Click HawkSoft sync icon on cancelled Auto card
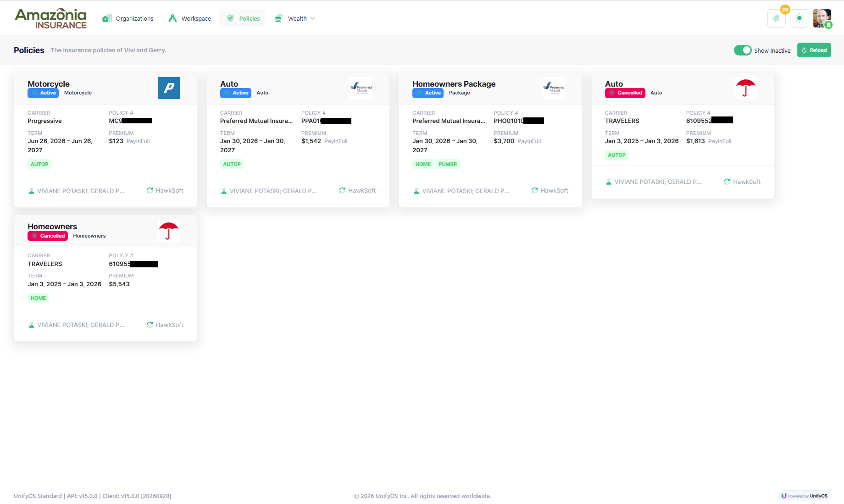Screen dimensions: 844x504 [727, 182]
